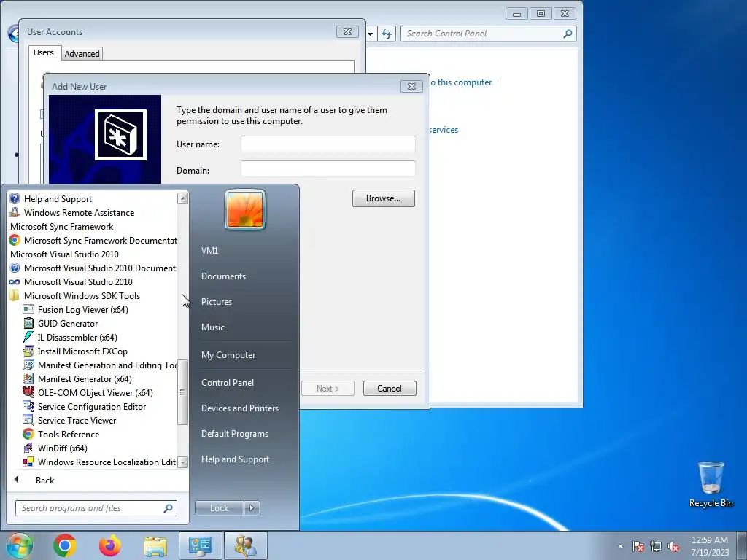Launch Firefox from taskbar
Viewport: 747px width, 560px height.
coord(110,545)
